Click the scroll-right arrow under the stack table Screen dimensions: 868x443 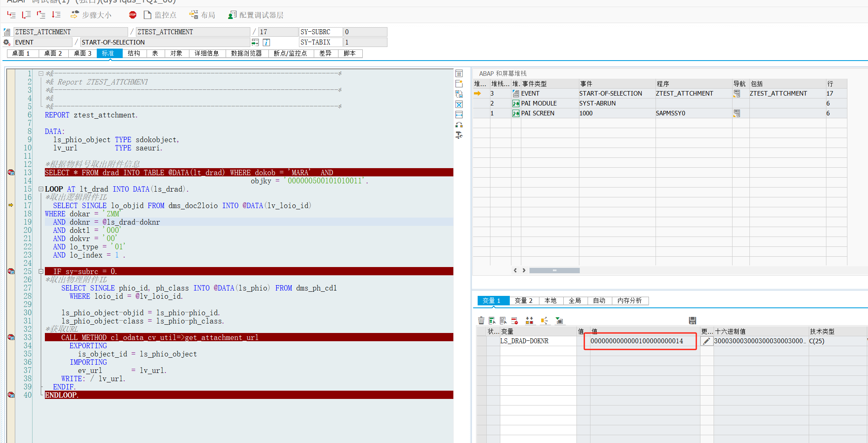[x=524, y=270]
